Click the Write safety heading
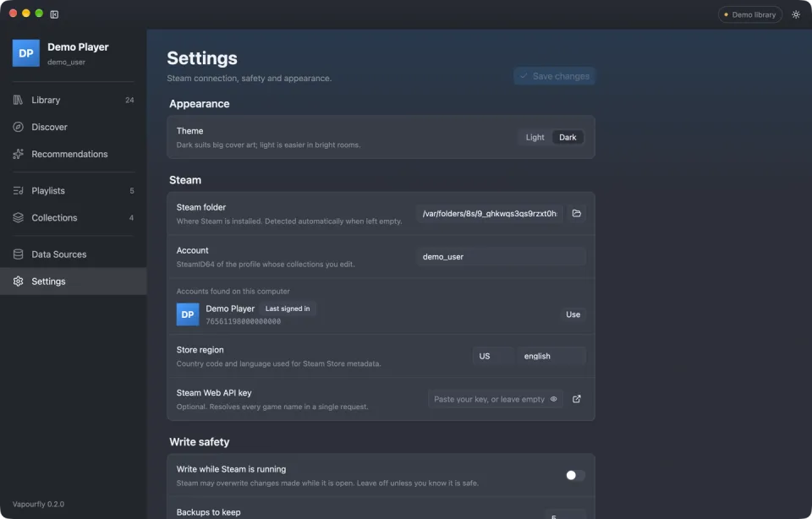 (x=200, y=442)
